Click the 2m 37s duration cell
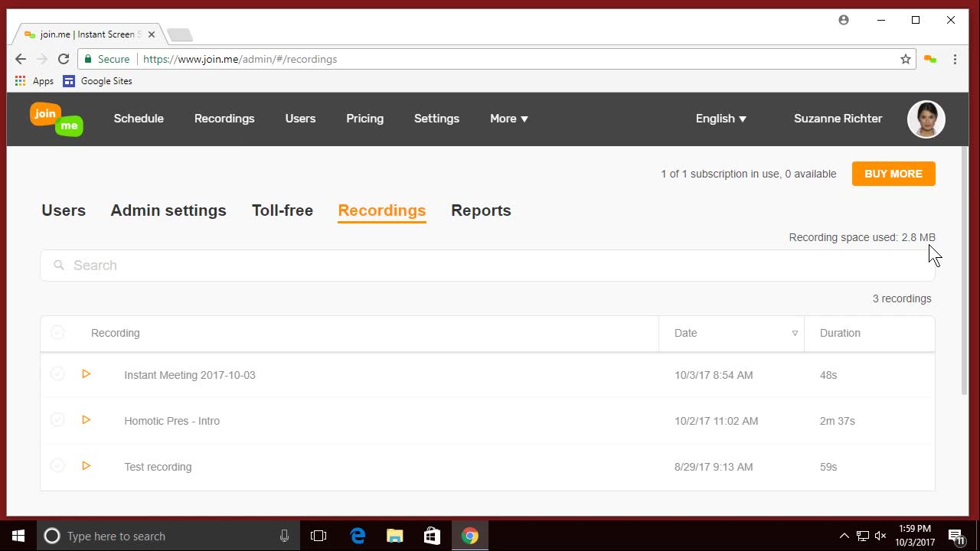The height and width of the screenshot is (551, 980). coord(837,421)
